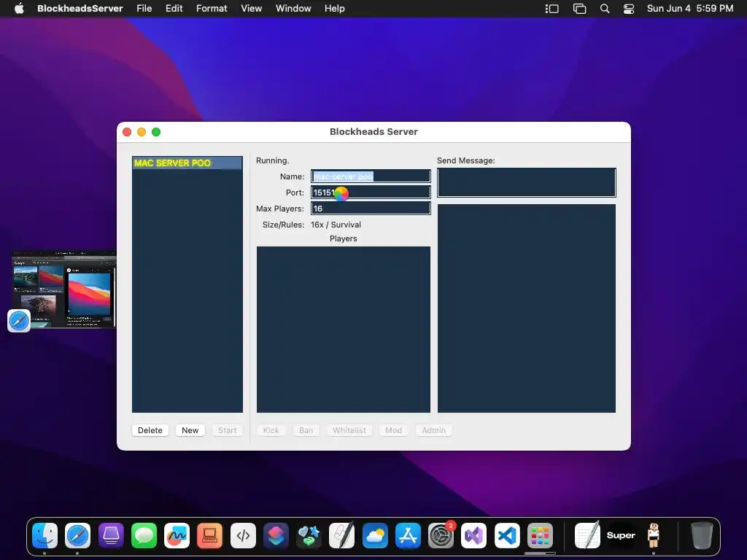This screenshot has height=560, width=747.
Task: Click the New server button
Action: click(190, 430)
